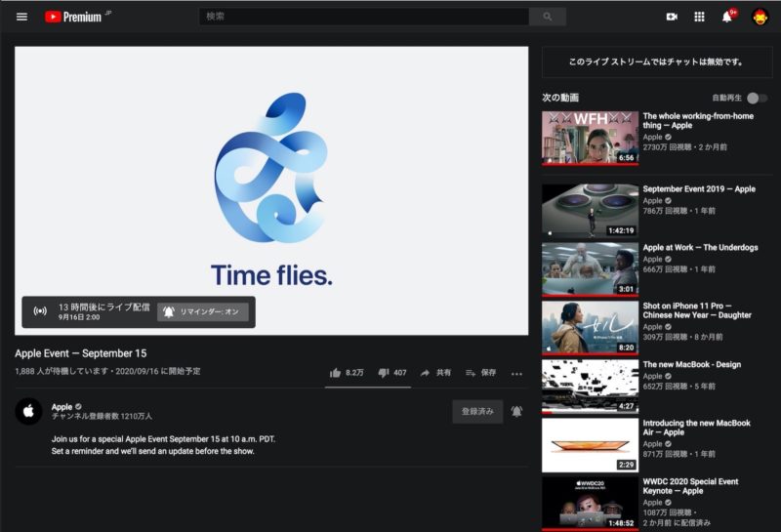Click the 13 時間後にライブ配信 text

tap(104, 307)
